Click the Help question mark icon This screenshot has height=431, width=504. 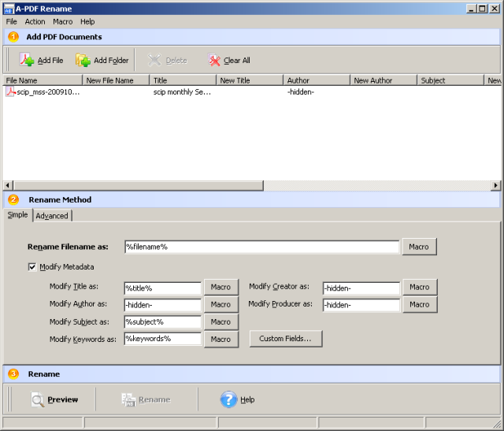228,399
